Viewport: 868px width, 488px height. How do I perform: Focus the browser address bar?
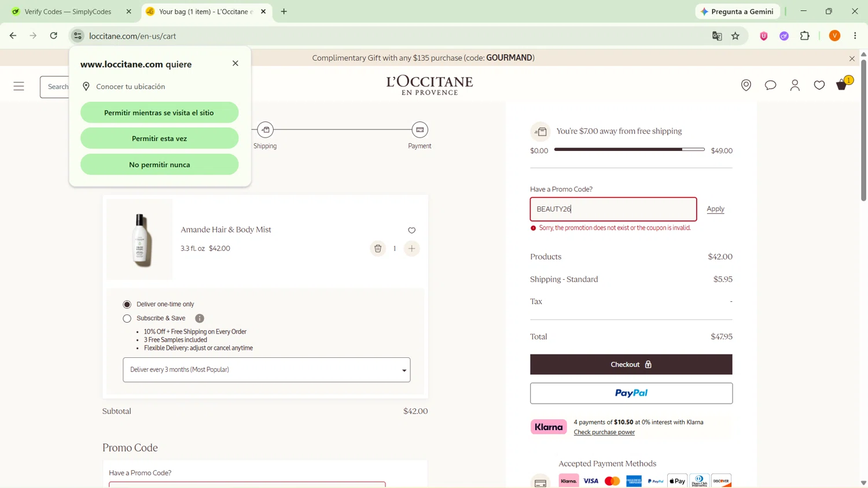(x=393, y=36)
